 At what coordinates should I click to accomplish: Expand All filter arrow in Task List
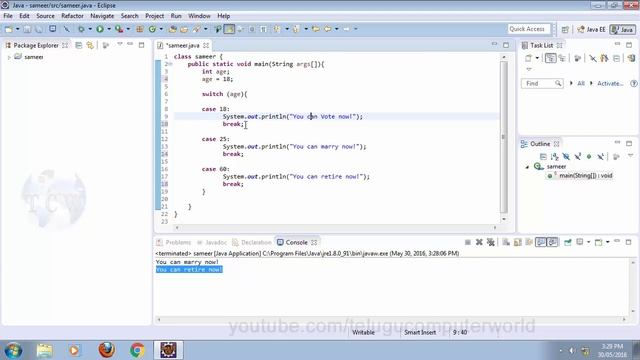[571, 83]
